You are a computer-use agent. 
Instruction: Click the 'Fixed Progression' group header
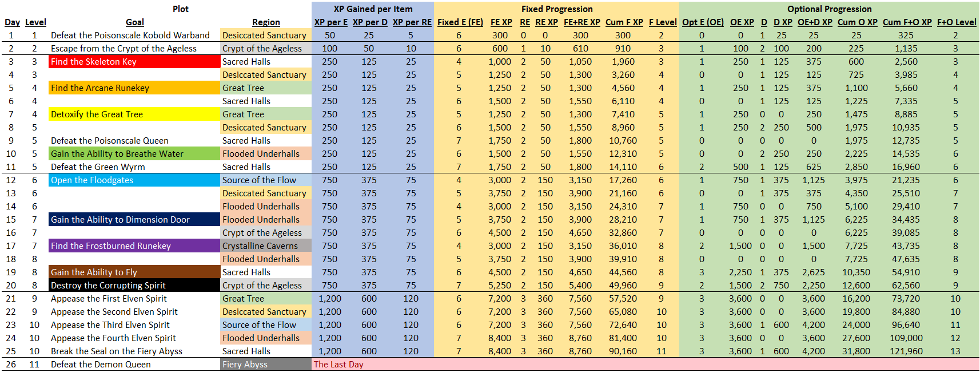coord(556,9)
